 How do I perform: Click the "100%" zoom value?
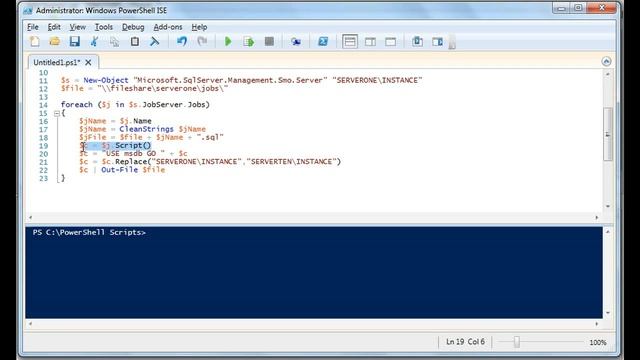[598, 342]
